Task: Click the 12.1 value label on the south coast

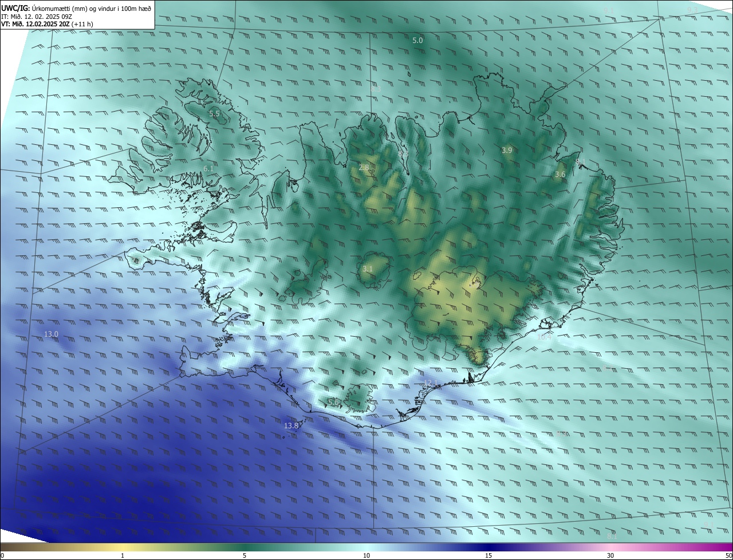Action: pyautogui.click(x=430, y=382)
